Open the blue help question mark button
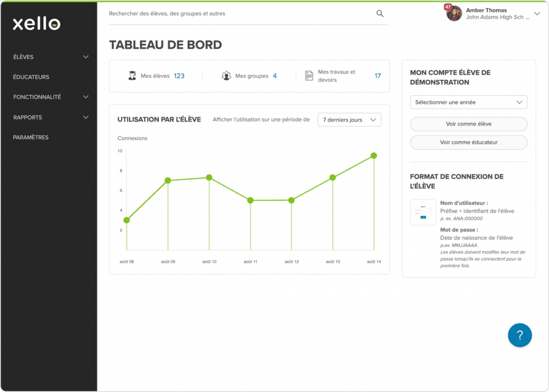The width and height of the screenshot is (549, 392). point(520,335)
